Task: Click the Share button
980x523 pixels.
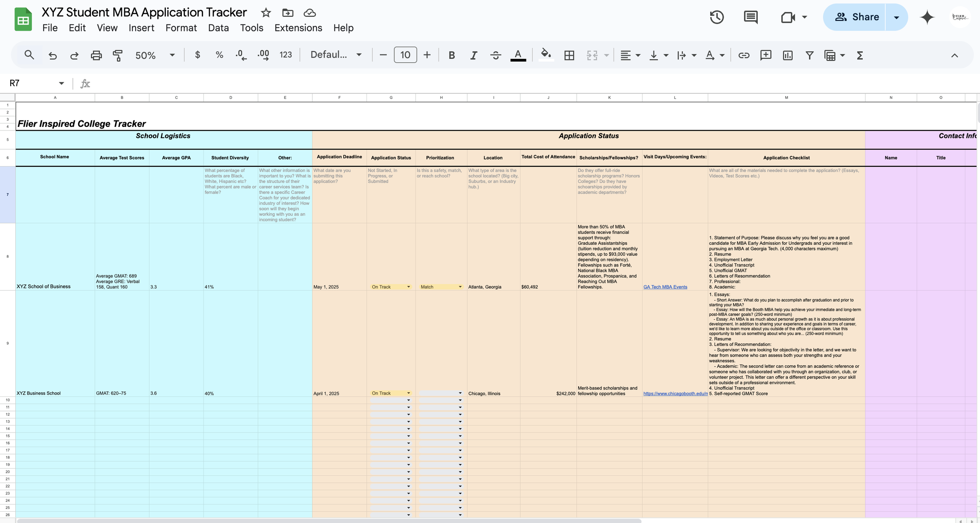Action: (x=854, y=17)
